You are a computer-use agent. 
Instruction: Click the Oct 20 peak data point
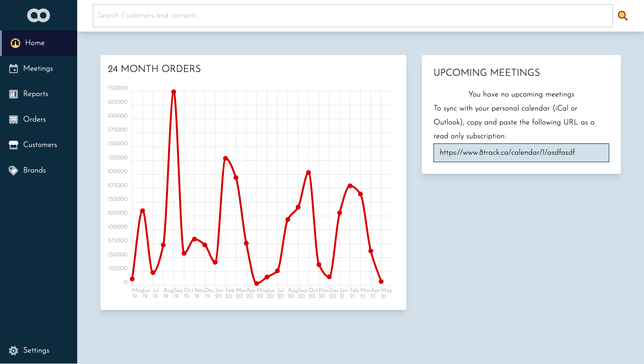[308, 173]
